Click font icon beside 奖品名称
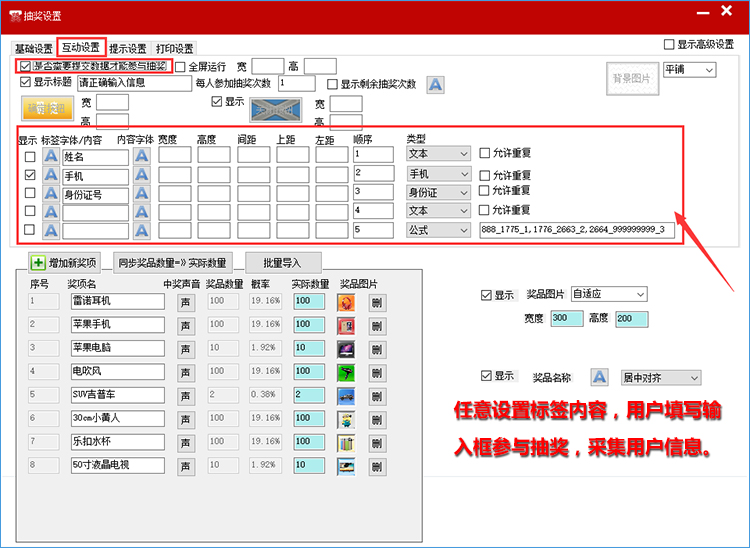The width and height of the screenshot is (750, 548). 598,377
